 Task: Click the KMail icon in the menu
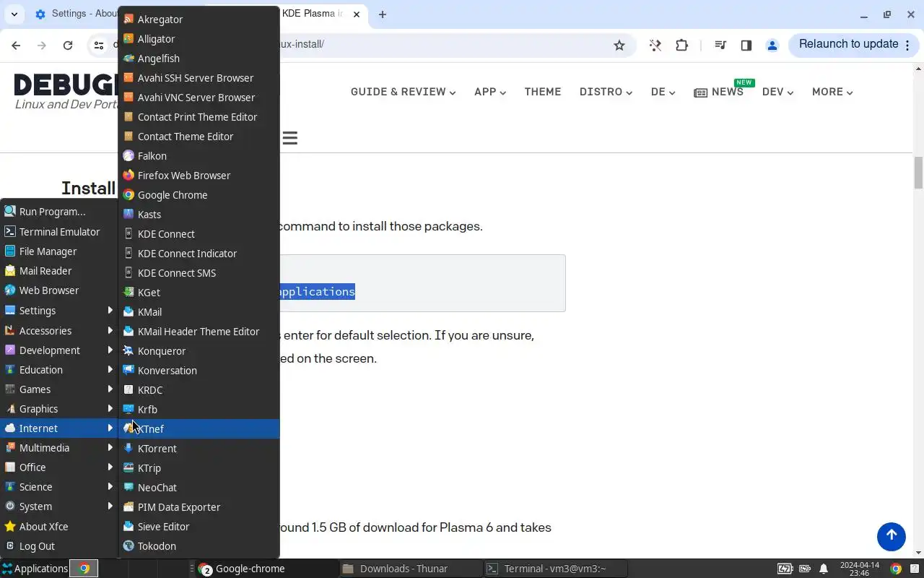[128, 312]
